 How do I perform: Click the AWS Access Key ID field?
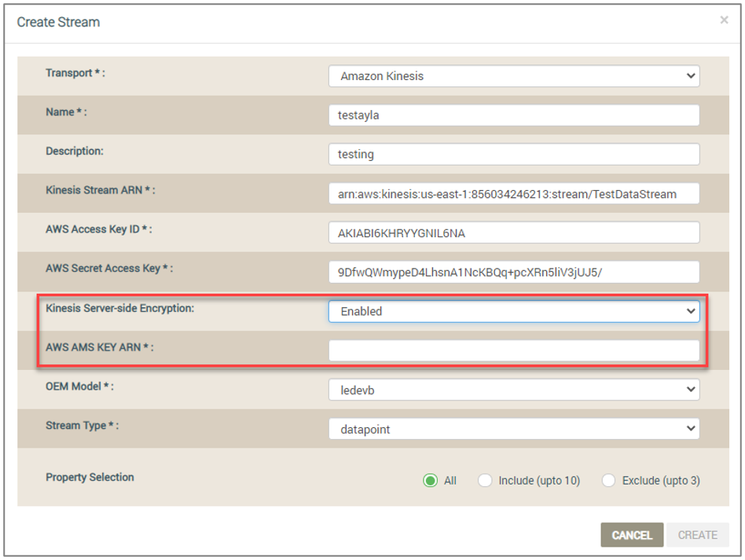(514, 232)
